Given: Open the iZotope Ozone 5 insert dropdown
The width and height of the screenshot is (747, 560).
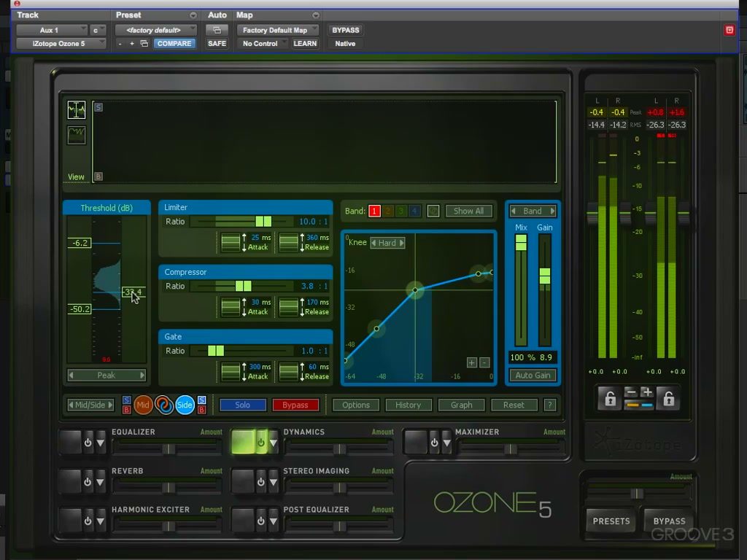Looking at the screenshot, I should coord(61,43).
